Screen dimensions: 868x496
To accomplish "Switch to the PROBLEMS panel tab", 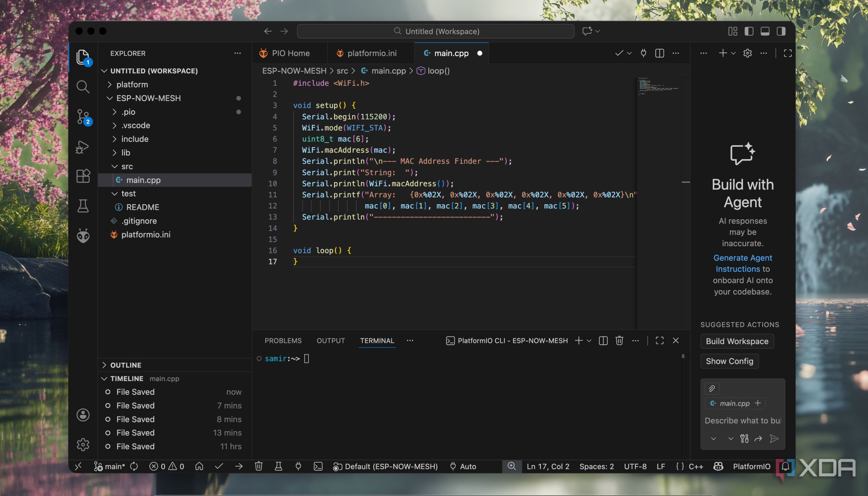I will 283,340.
